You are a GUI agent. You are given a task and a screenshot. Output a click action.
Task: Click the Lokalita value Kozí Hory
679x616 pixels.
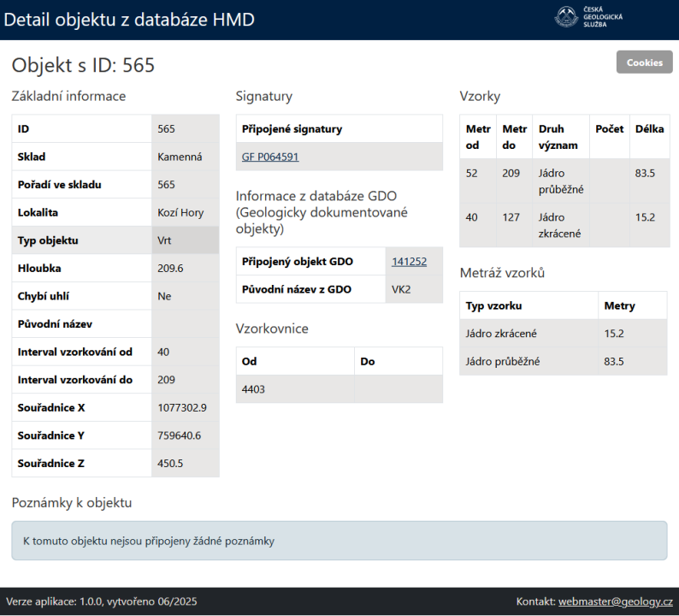(180, 212)
